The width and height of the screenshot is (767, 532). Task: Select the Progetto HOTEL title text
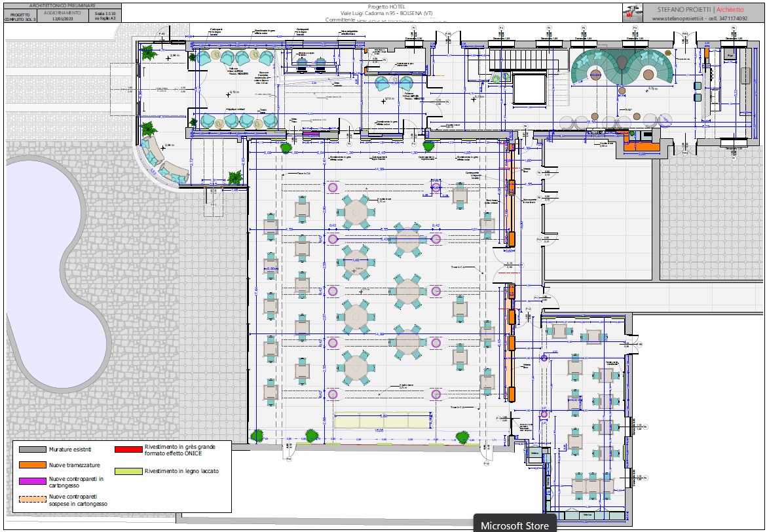tap(386, 7)
